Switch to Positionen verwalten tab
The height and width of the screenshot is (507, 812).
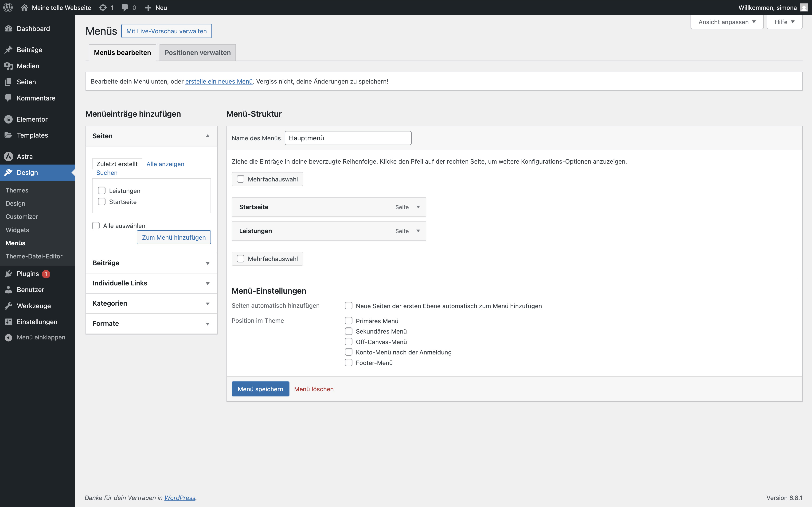pos(198,53)
